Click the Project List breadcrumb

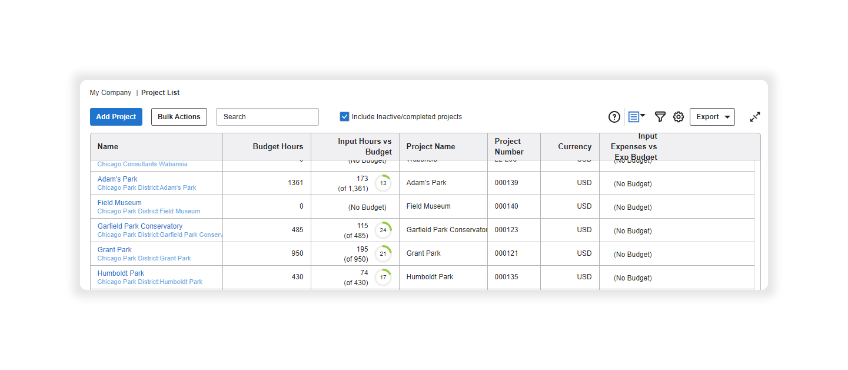coord(161,92)
